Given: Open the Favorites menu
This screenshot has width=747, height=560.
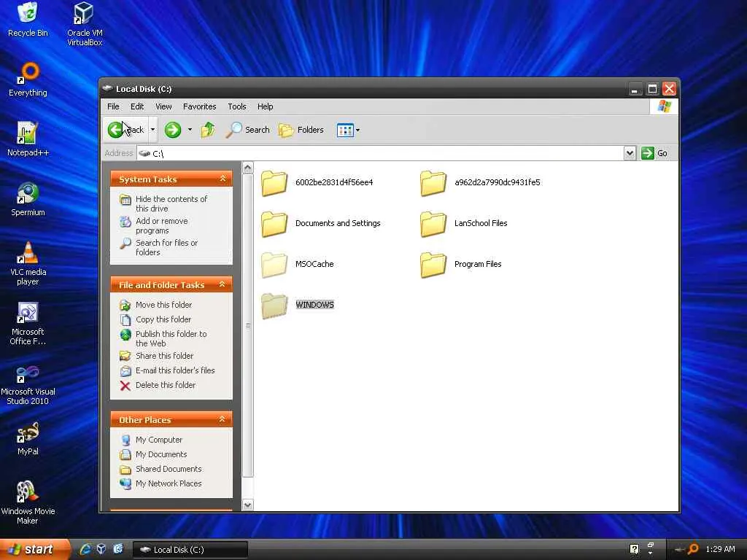Looking at the screenshot, I should coord(200,106).
